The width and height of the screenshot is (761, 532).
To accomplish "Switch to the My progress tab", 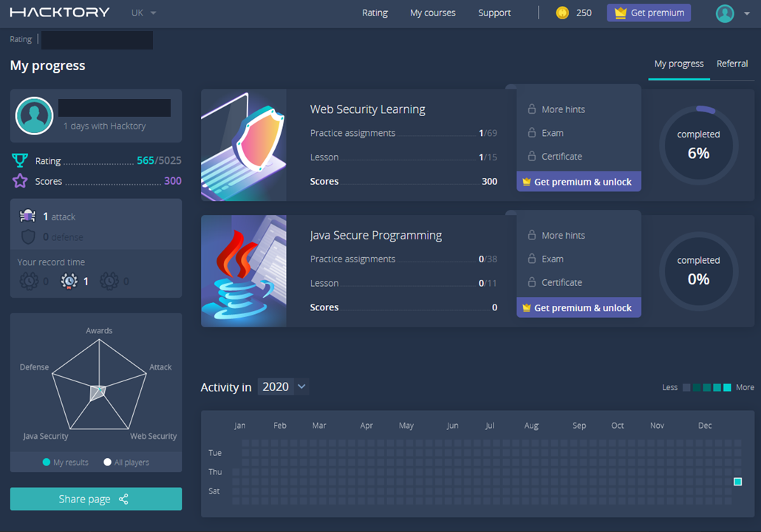I will (678, 64).
